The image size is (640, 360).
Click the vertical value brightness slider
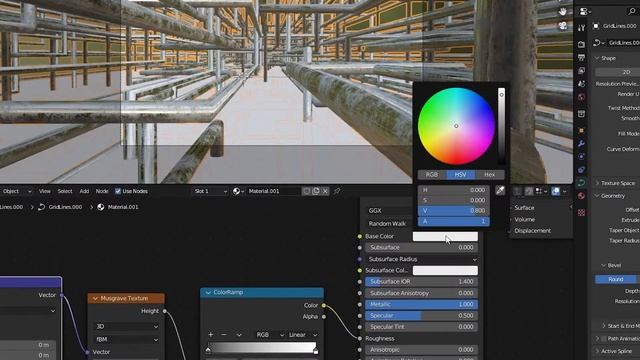pyautogui.click(x=501, y=126)
